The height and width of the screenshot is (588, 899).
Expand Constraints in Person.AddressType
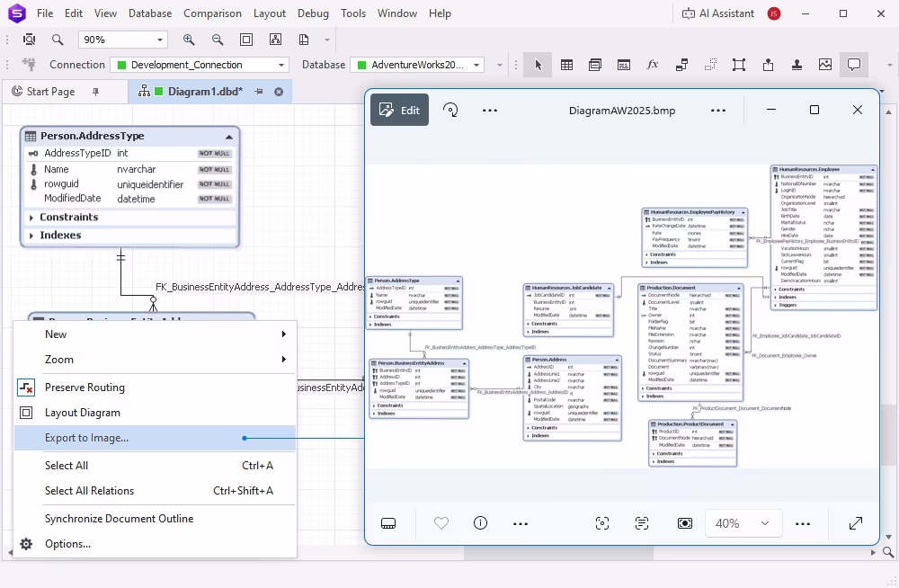(x=31, y=218)
